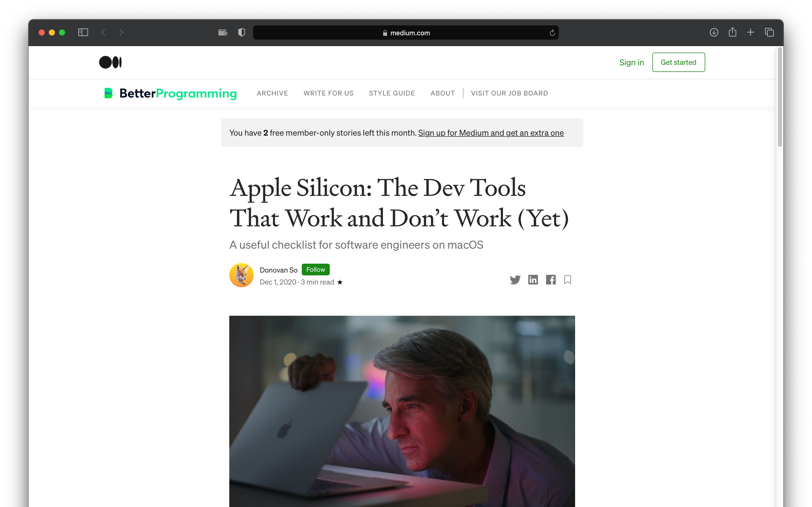Click the Sign in link

632,62
